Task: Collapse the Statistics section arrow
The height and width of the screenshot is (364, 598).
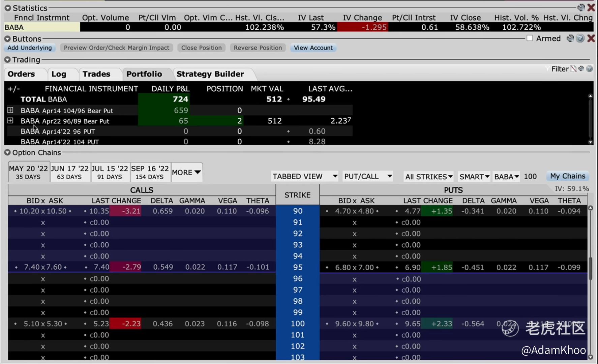Action: (x=7, y=8)
